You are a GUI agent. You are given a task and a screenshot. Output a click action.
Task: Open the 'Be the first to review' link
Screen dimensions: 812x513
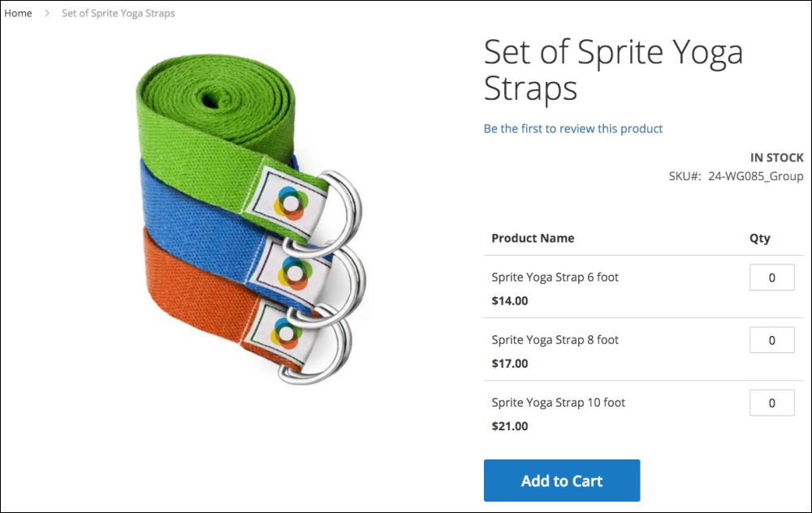[x=573, y=128]
